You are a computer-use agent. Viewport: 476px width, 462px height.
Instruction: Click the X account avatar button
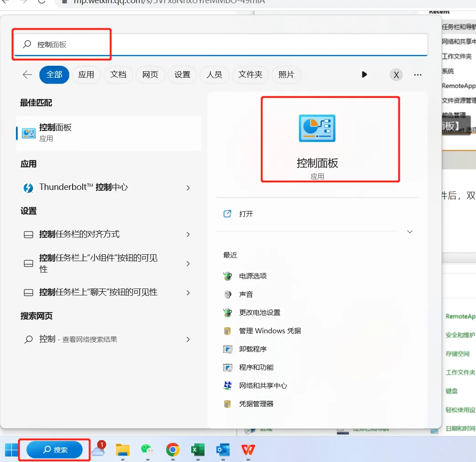(x=396, y=75)
